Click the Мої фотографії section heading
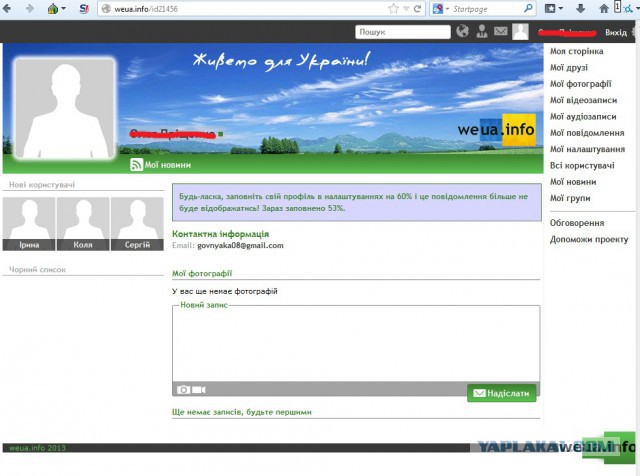The height and width of the screenshot is (476, 640). pyautogui.click(x=202, y=274)
